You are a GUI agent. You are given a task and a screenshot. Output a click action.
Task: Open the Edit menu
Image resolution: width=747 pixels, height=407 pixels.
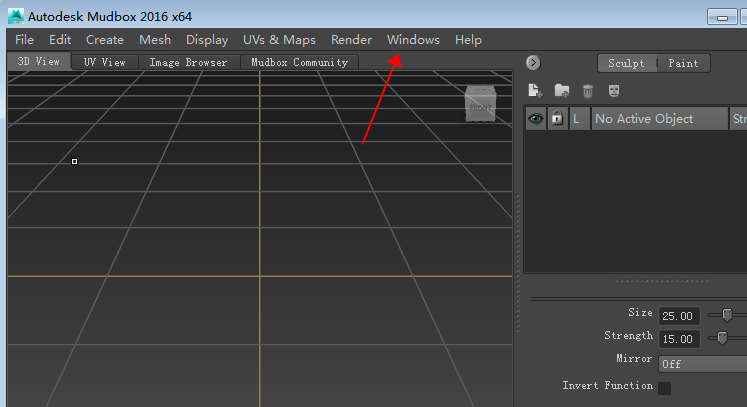(x=60, y=40)
